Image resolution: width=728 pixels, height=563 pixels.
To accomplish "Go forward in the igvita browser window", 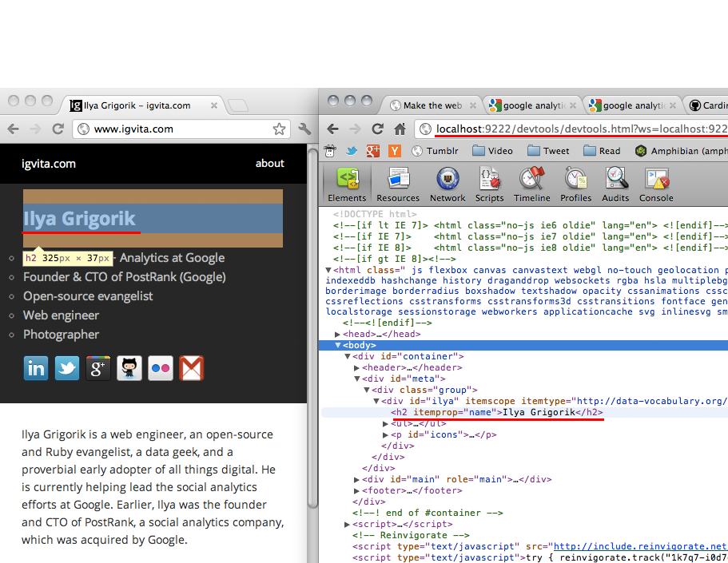I will click(36, 129).
